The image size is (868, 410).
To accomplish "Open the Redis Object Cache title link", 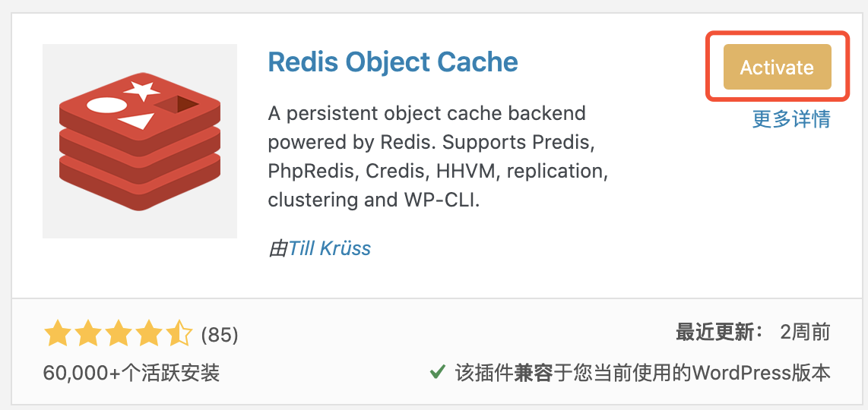I will point(393,62).
